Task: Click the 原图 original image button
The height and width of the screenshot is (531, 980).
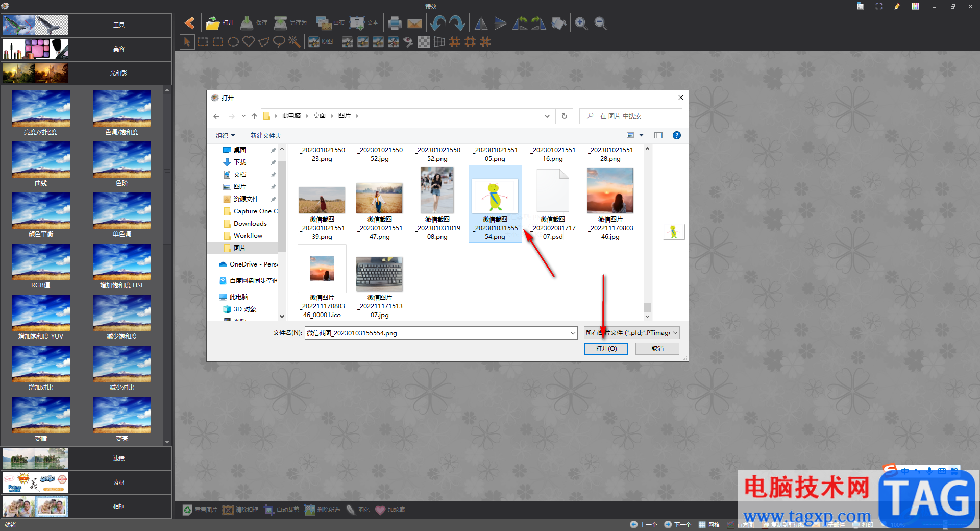Action: pos(321,42)
